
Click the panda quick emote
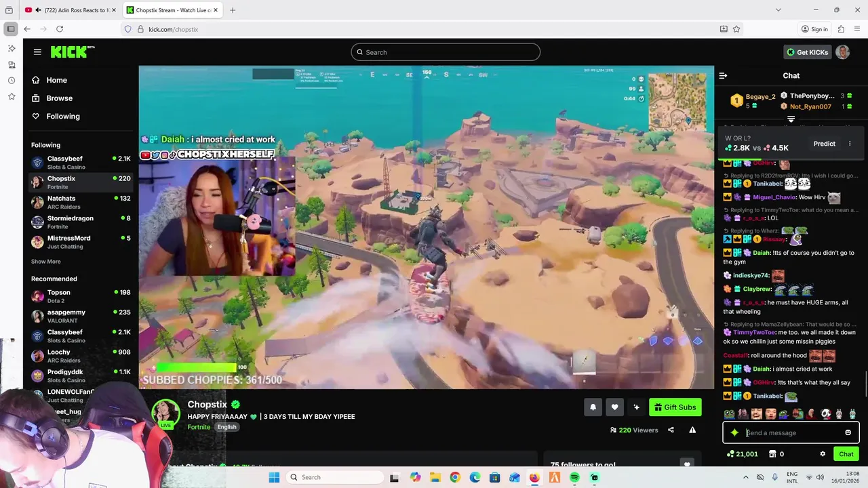click(825, 414)
